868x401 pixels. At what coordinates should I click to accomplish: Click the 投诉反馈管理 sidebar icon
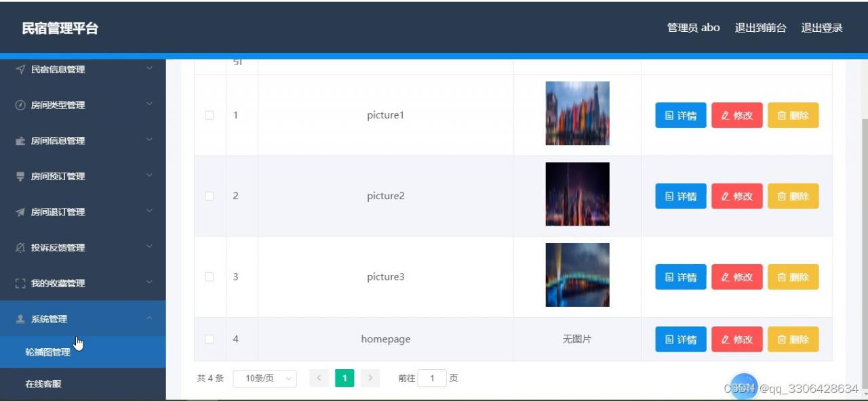20,248
